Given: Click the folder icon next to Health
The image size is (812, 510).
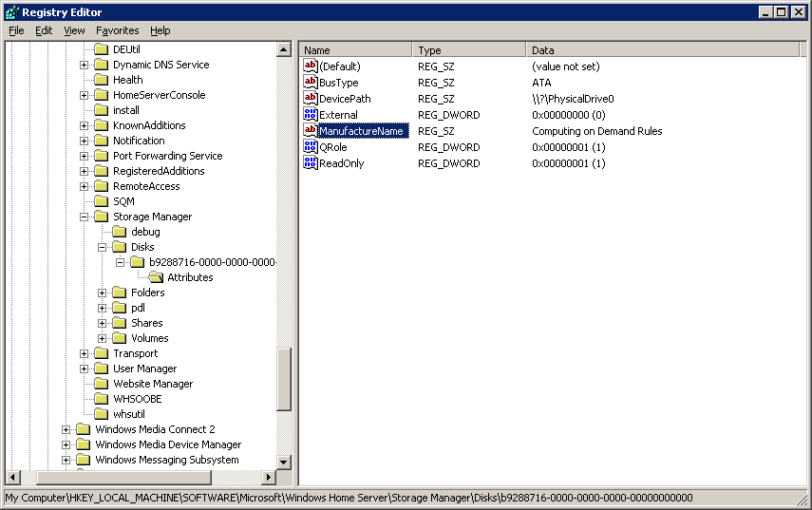Looking at the screenshot, I should click(102, 80).
